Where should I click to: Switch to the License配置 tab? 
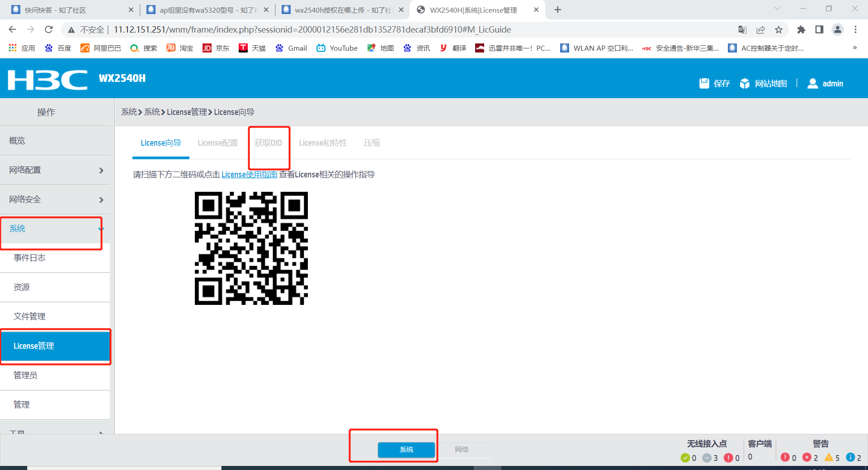click(x=217, y=143)
